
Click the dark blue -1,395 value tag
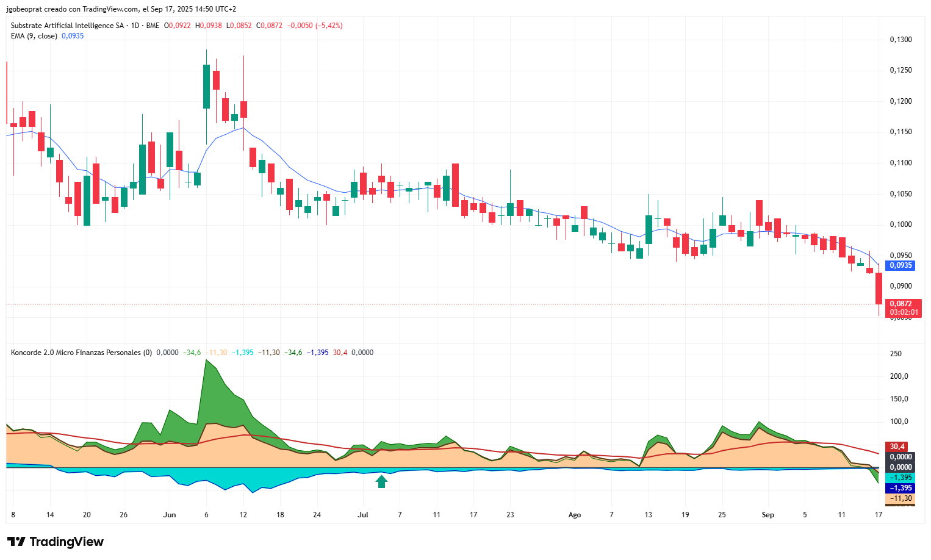900,488
